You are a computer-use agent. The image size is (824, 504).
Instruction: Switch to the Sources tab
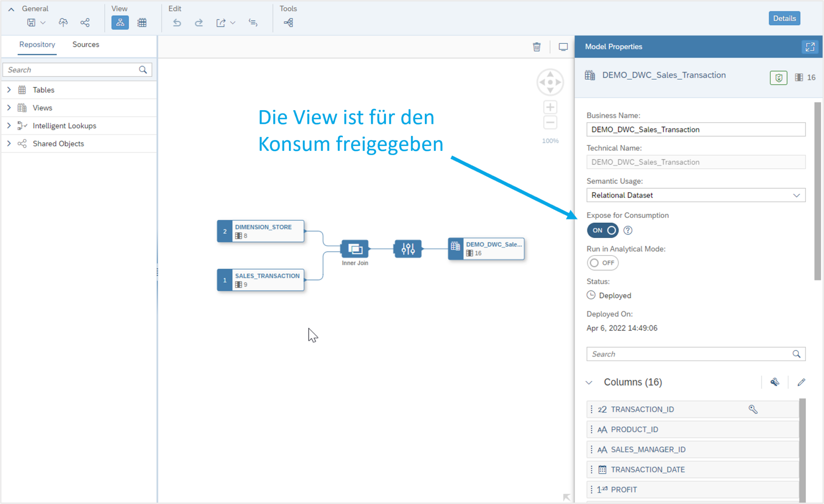point(85,44)
